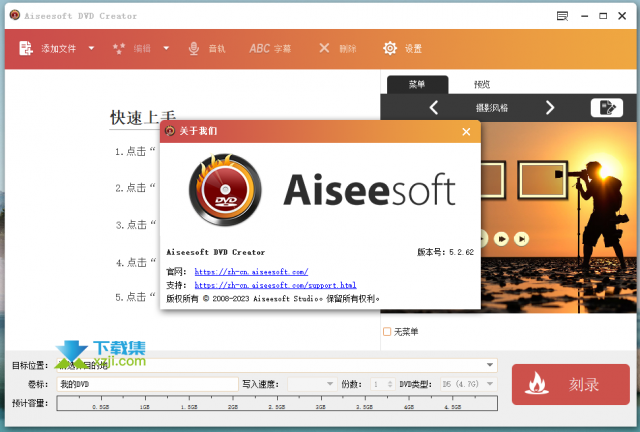Image resolution: width=640 pixels, height=432 pixels.
Task: Click the Add File (添加文件) icon
Action: (x=26, y=48)
